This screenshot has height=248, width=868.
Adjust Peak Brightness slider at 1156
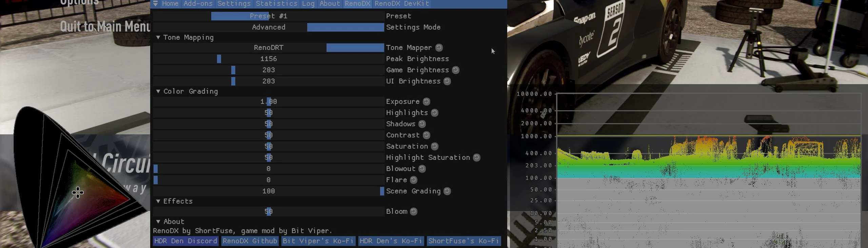coord(269,59)
